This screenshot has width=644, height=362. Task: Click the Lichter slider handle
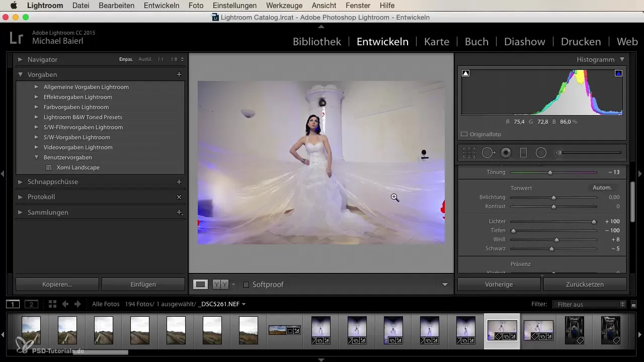pyautogui.click(x=594, y=222)
